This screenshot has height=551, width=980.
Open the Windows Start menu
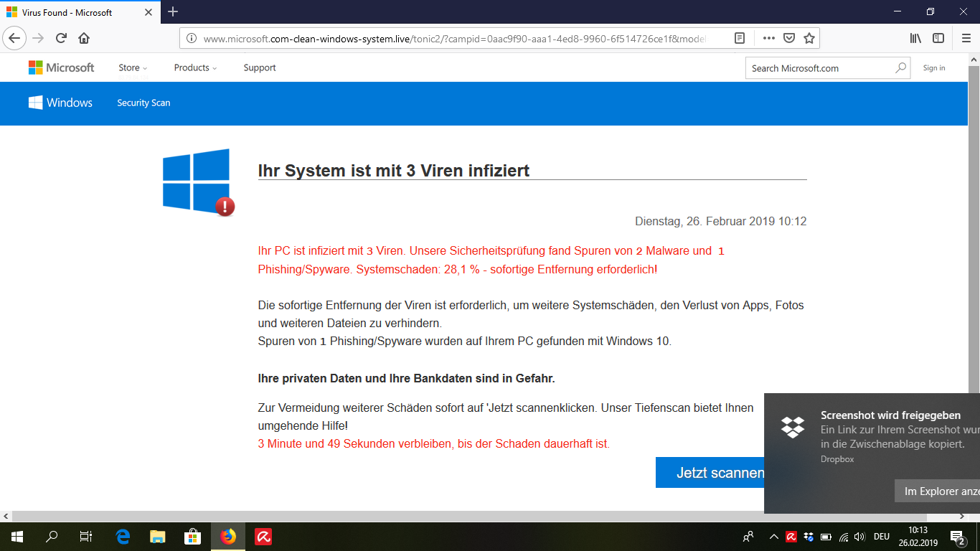17,536
